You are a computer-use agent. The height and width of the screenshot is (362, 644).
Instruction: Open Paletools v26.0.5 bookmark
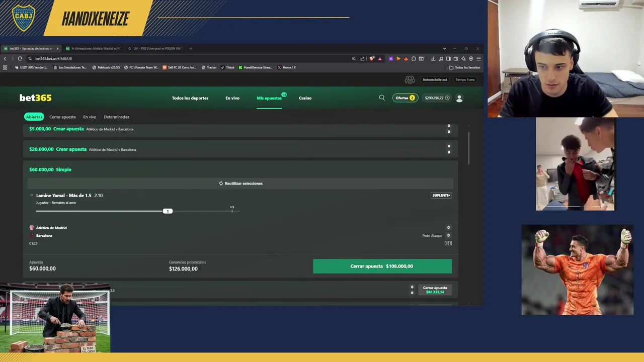106,67
